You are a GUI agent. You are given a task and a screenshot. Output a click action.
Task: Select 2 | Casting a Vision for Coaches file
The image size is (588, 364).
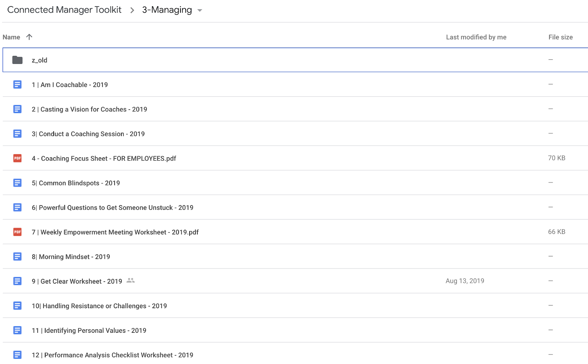point(295,109)
